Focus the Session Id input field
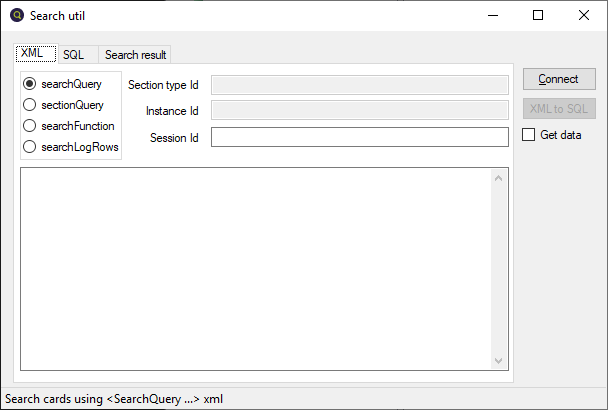The height and width of the screenshot is (410, 608). click(x=359, y=137)
